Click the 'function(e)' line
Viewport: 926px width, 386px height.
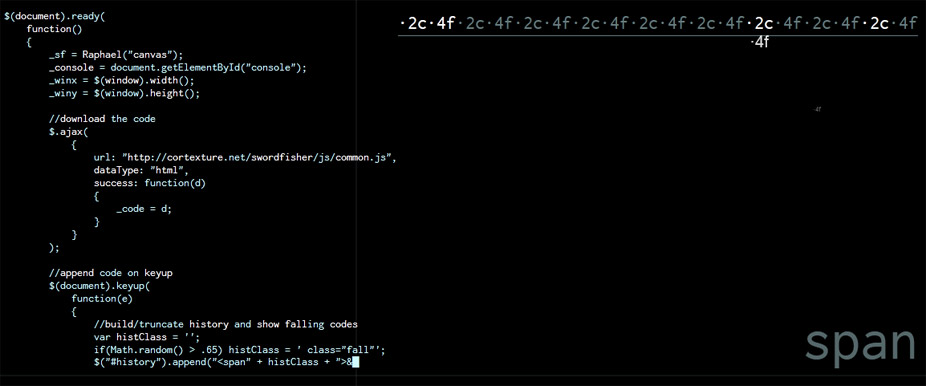coord(102,299)
